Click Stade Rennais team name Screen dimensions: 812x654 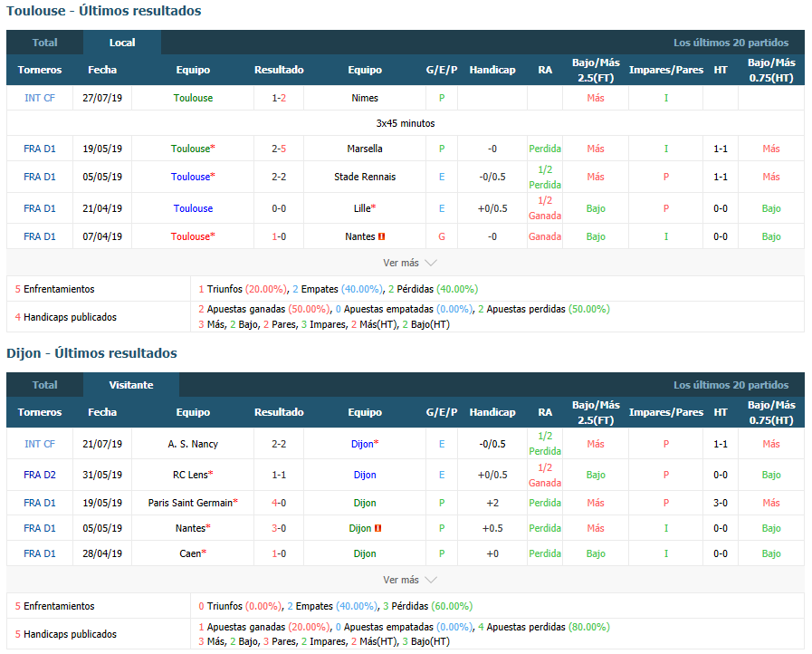(x=365, y=177)
